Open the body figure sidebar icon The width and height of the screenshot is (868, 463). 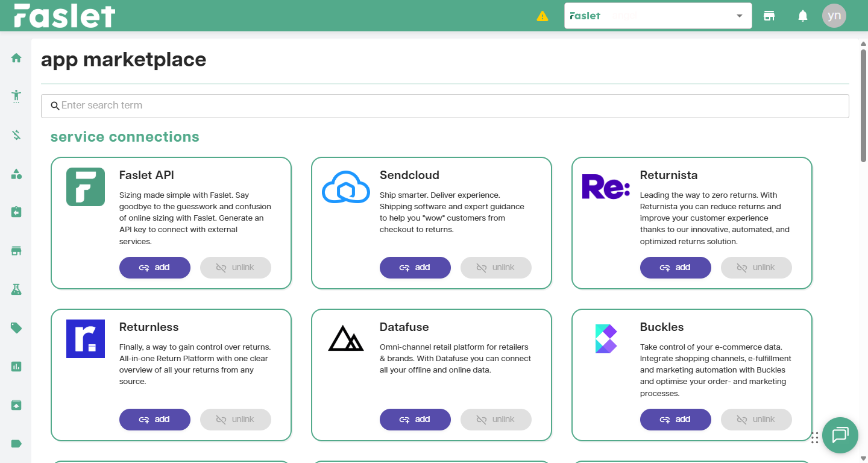click(16, 96)
